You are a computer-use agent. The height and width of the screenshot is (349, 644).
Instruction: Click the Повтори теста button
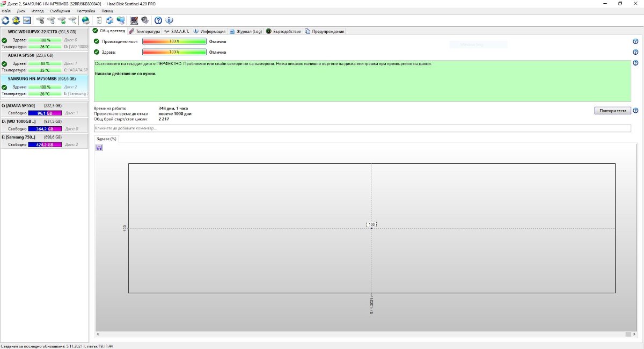tap(612, 111)
